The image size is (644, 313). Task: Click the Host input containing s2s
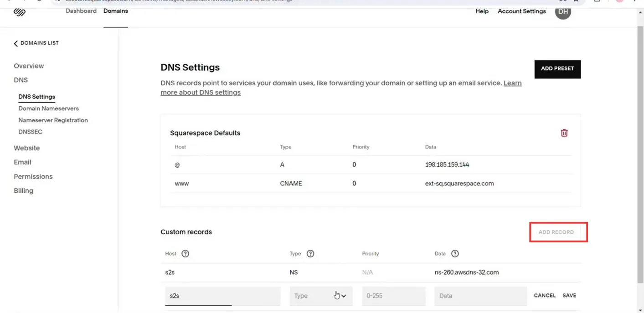(222, 296)
